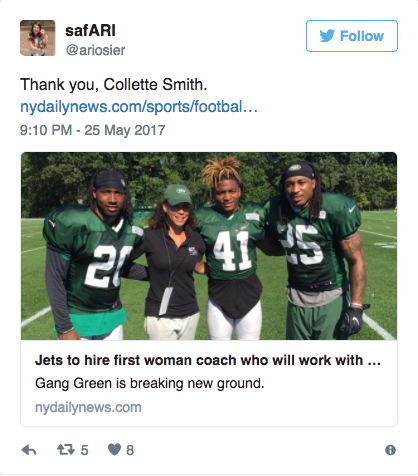Follow the safARI account

(x=352, y=36)
